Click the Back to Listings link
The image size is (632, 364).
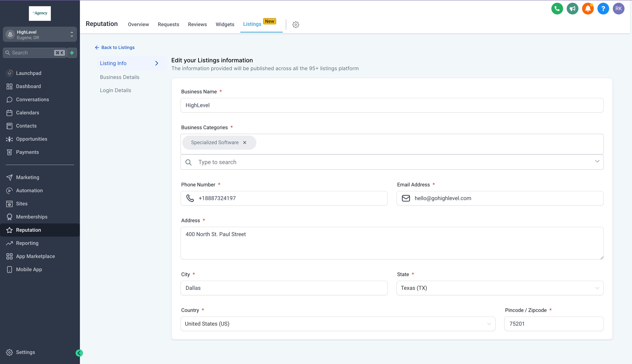point(115,48)
